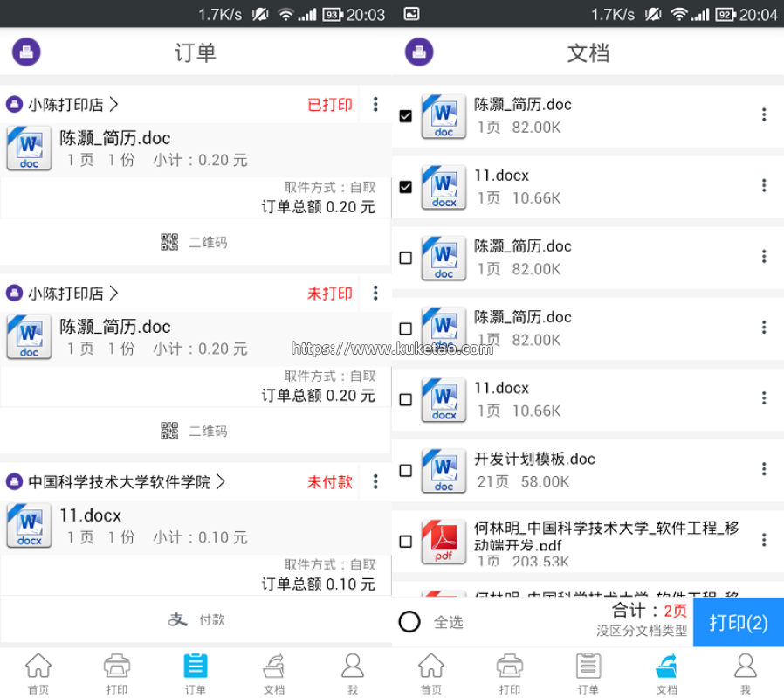Tap the Wi-Fi icon in the Documents status bar
The image size is (784, 698).
(678, 14)
